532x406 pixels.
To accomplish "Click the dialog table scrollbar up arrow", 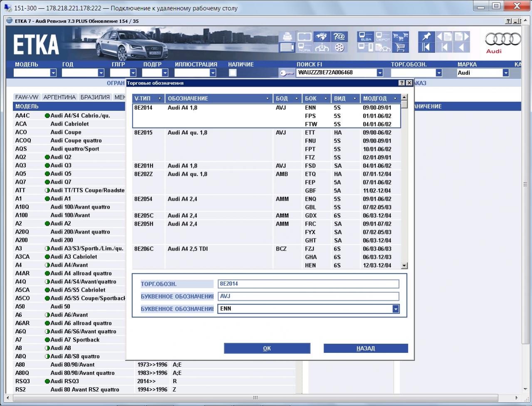I will pos(404,97).
